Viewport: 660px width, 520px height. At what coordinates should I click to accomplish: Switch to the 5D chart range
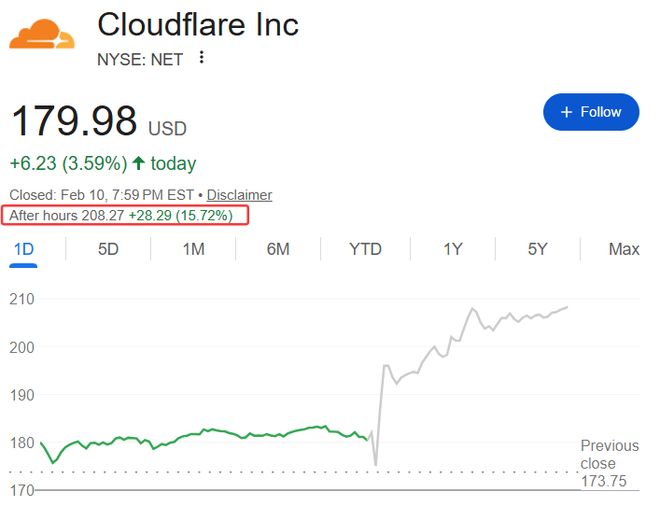(x=108, y=249)
